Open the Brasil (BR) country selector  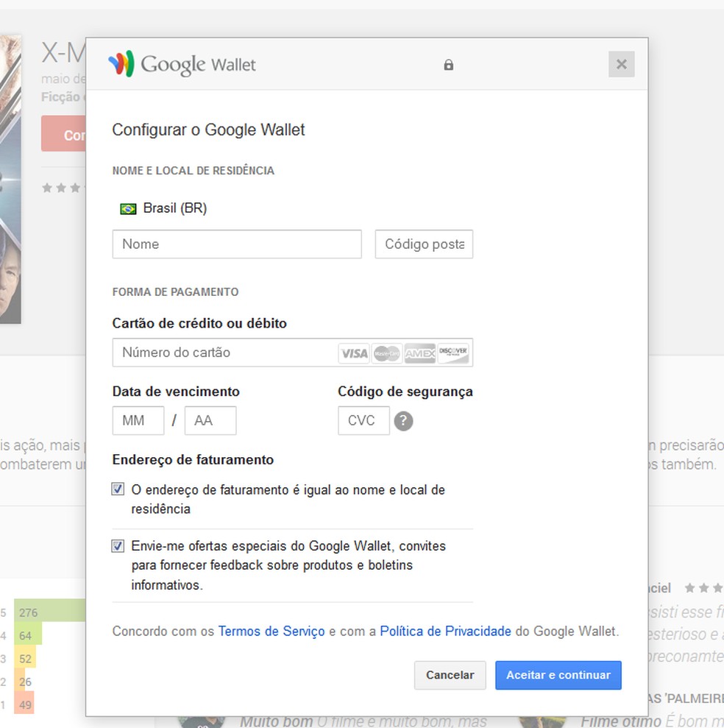tap(163, 208)
